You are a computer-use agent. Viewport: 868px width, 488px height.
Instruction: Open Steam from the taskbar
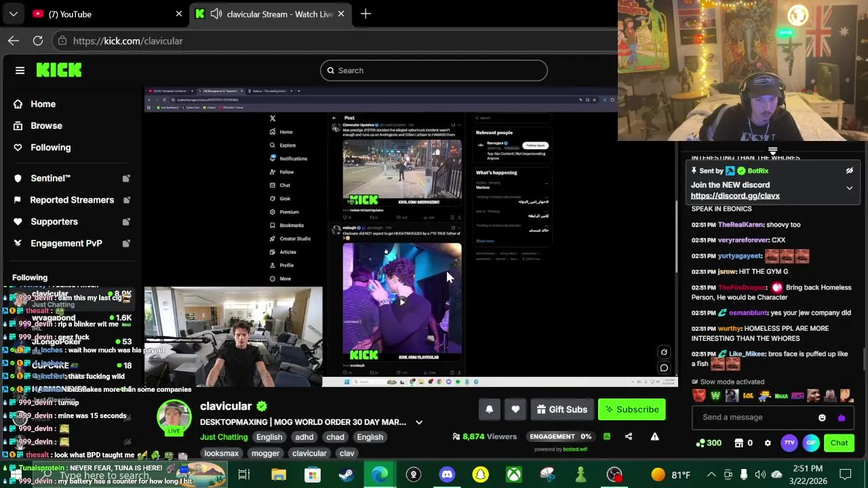(x=346, y=474)
